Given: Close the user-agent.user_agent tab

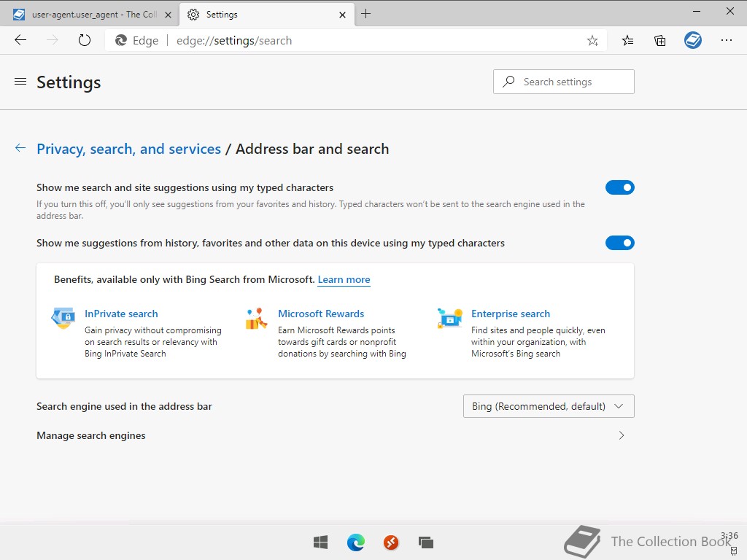Looking at the screenshot, I should click(168, 15).
